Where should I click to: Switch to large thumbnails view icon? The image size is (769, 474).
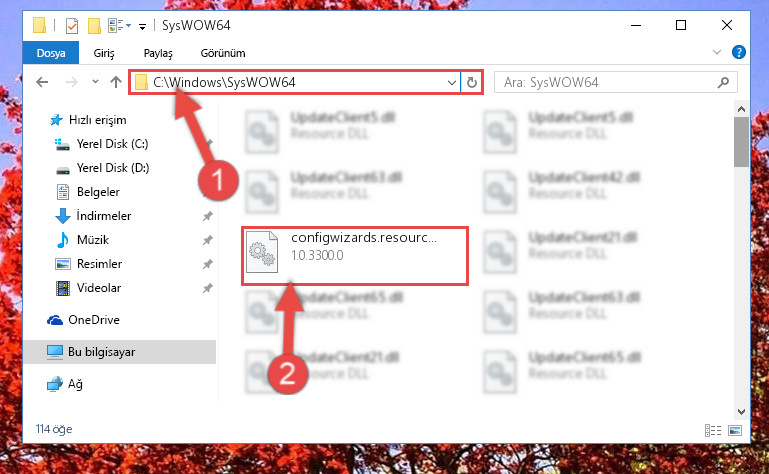(x=735, y=430)
